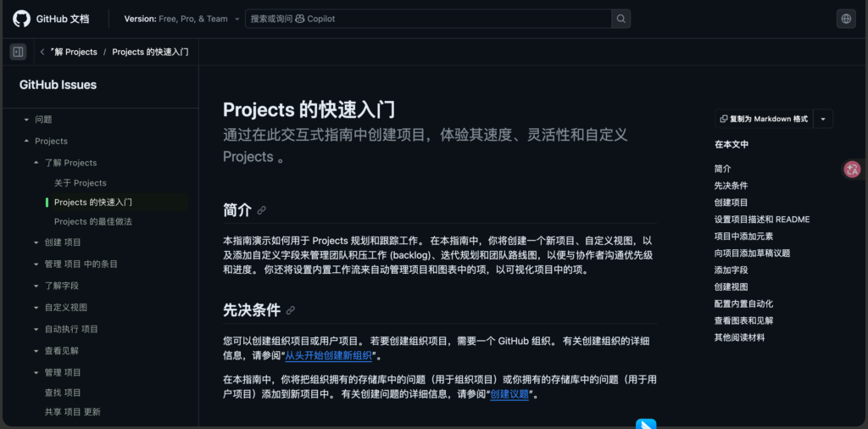
Task: Open 查找 项目 sidebar page
Action: [x=63, y=393]
